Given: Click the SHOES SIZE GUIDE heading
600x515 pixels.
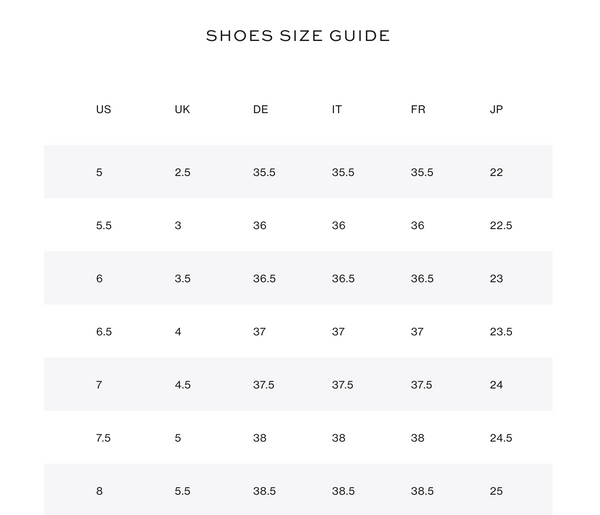Looking at the screenshot, I should coord(298,36).
